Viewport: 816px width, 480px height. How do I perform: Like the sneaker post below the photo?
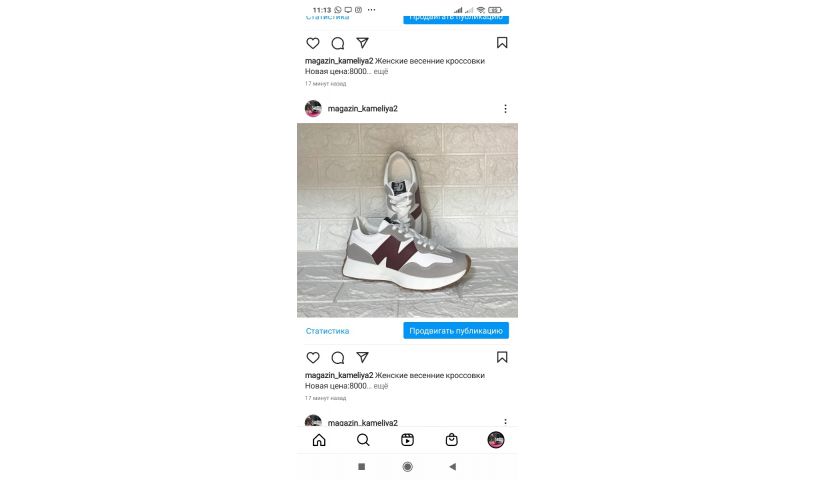(x=313, y=358)
